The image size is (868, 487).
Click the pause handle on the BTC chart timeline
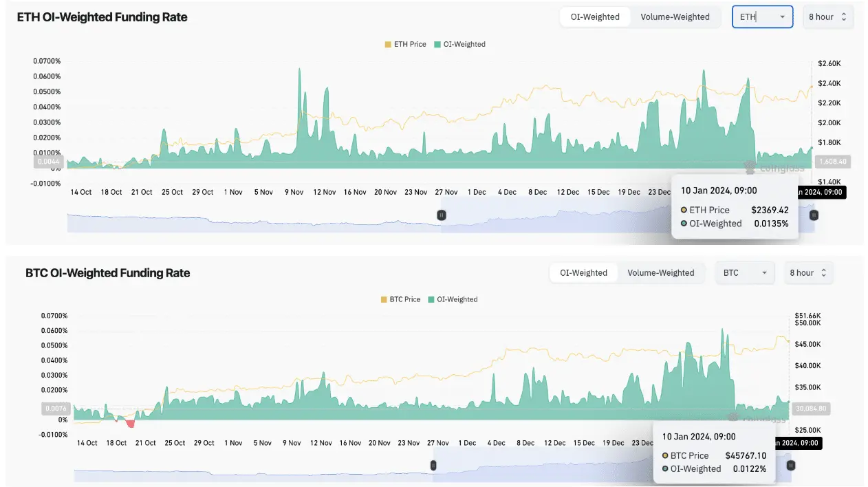click(433, 465)
